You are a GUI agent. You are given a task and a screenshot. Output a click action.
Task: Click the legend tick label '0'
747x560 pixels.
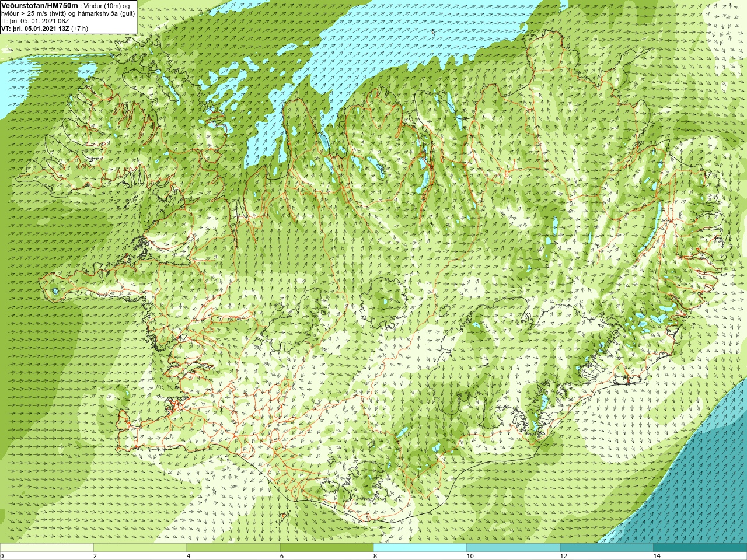2,556
